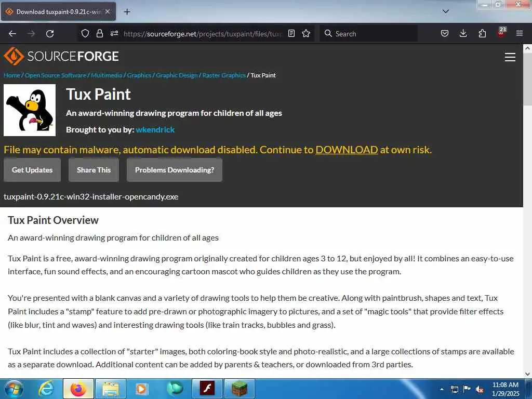Viewport: 532px width, 399px height.
Task: Follow the Graphics breadcrumb link
Action: click(x=139, y=75)
